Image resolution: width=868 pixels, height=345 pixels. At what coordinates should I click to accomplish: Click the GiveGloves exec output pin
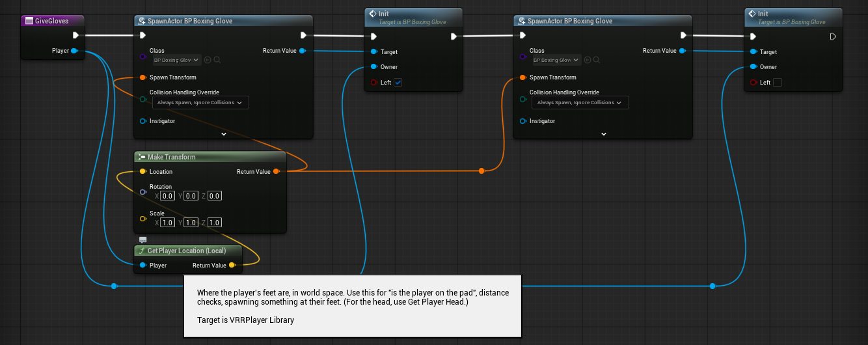75,35
